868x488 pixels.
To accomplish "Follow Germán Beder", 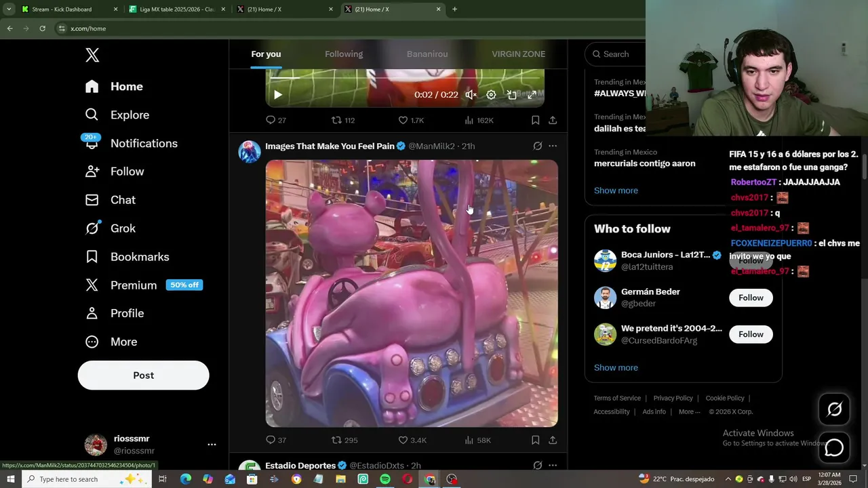I will coord(751,298).
